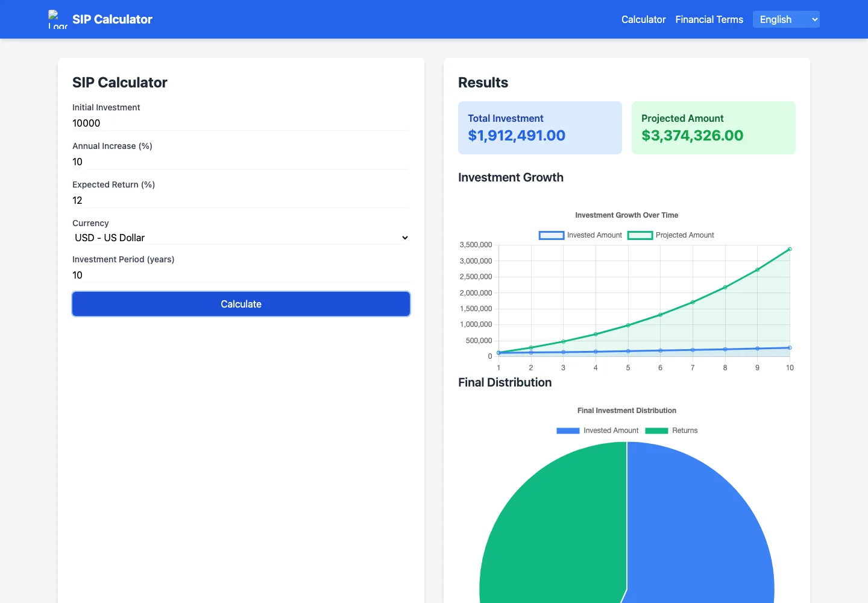Click the Results heading
This screenshot has width=868, height=603.
[483, 83]
